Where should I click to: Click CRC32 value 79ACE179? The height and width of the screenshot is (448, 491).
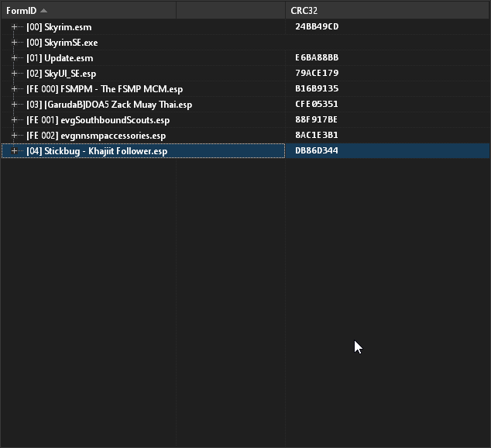pos(317,73)
